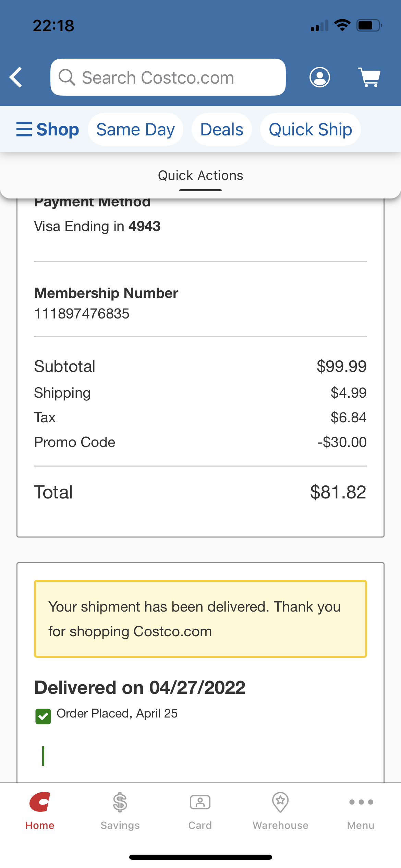Show the membership Card icon
The width and height of the screenshot is (401, 868).
coord(200,802)
